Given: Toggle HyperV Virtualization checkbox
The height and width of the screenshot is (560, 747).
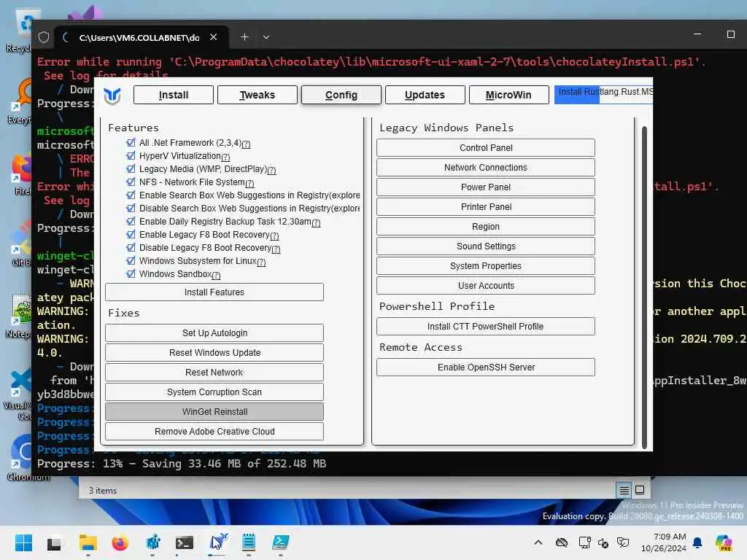Looking at the screenshot, I should 131,156.
